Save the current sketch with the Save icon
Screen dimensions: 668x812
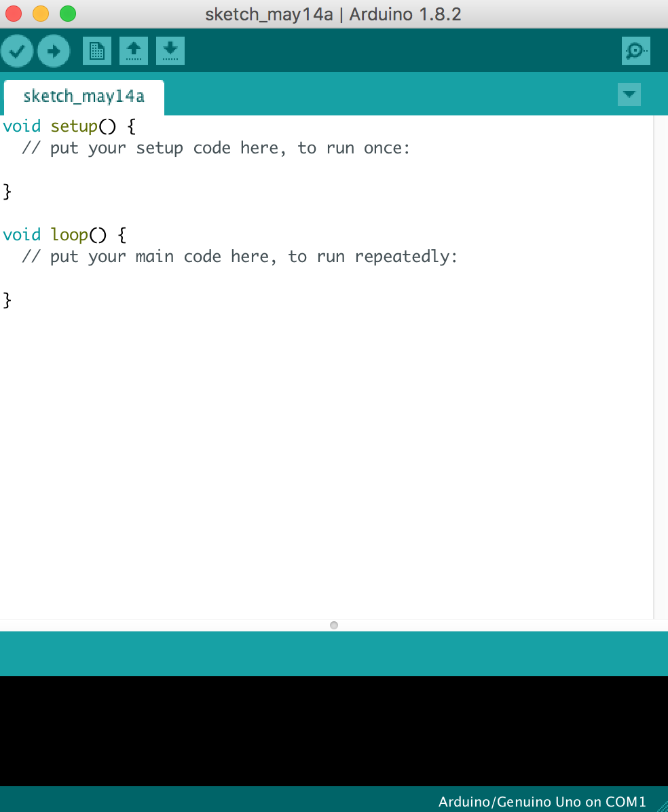(x=170, y=50)
